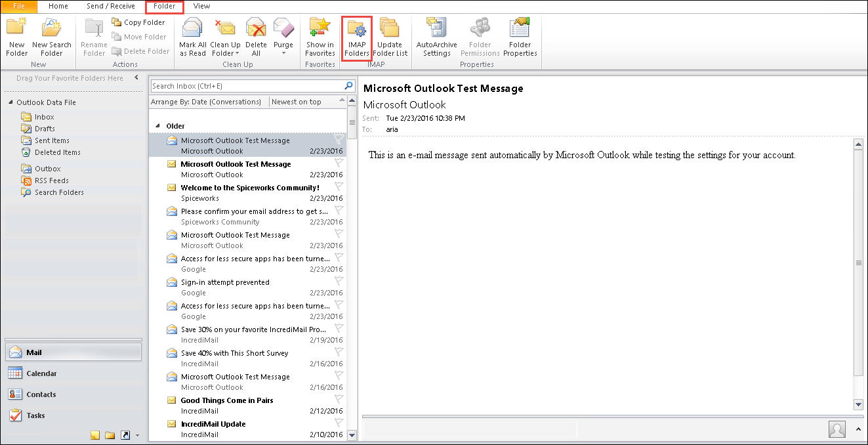Open Contacts in navigation pane
The image size is (868, 445).
(41, 394)
